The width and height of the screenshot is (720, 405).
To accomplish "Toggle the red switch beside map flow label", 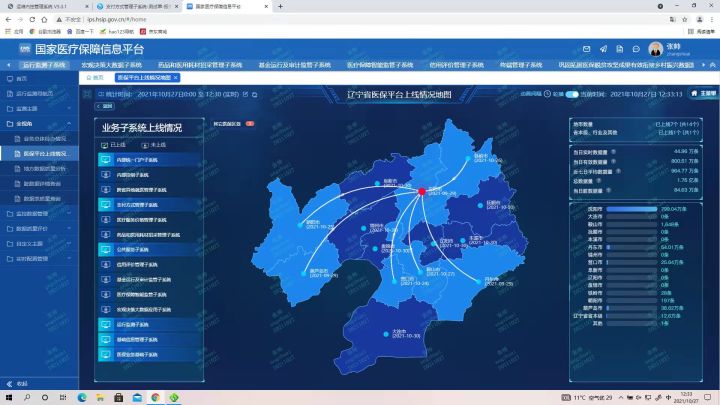I will click(250, 124).
